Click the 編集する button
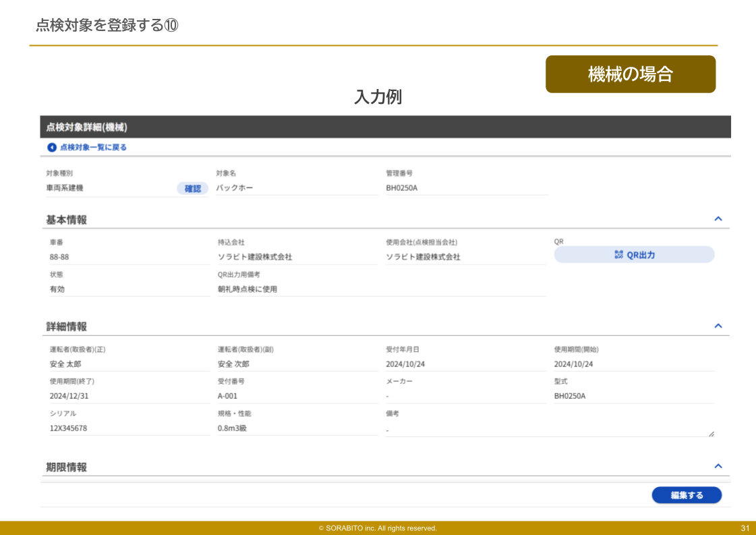Viewport: 756px width, 535px height. click(x=687, y=495)
